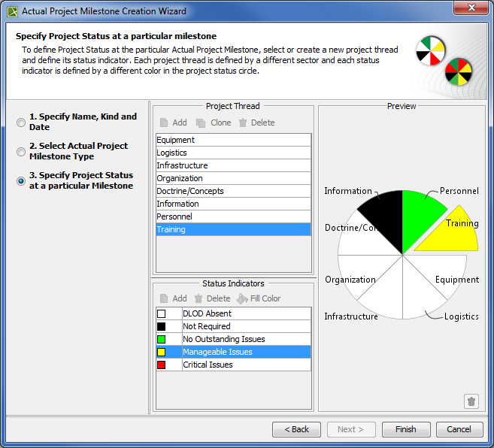Select Organization project thread
Screen dimensions: 494x448
(x=233, y=178)
